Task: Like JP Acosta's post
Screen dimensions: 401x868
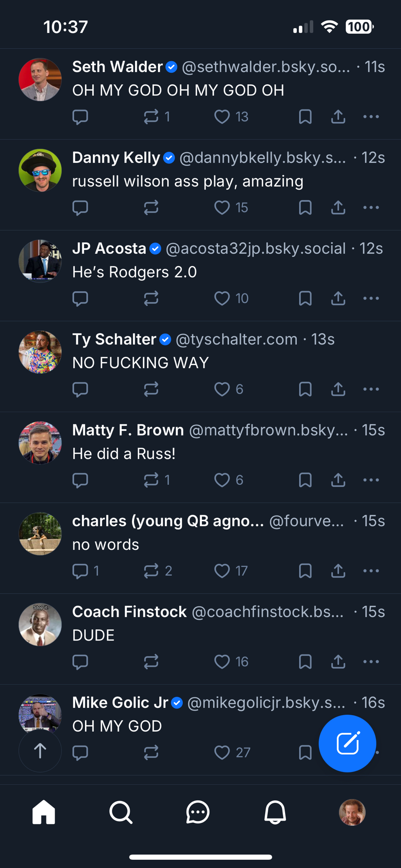Action: pyautogui.click(x=222, y=299)
